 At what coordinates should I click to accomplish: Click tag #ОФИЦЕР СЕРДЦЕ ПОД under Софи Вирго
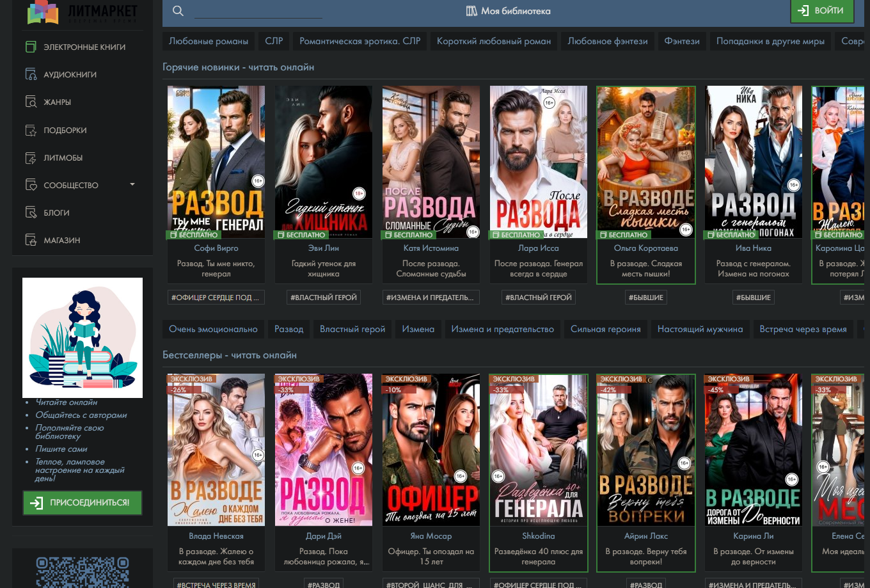point(215,298)
